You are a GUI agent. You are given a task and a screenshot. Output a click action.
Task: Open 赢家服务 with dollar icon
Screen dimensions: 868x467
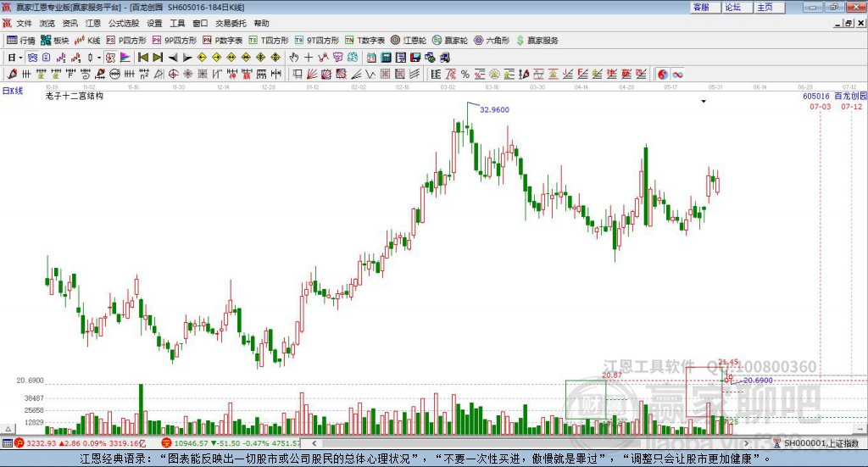pyautogui.click(x=537, y=41)
